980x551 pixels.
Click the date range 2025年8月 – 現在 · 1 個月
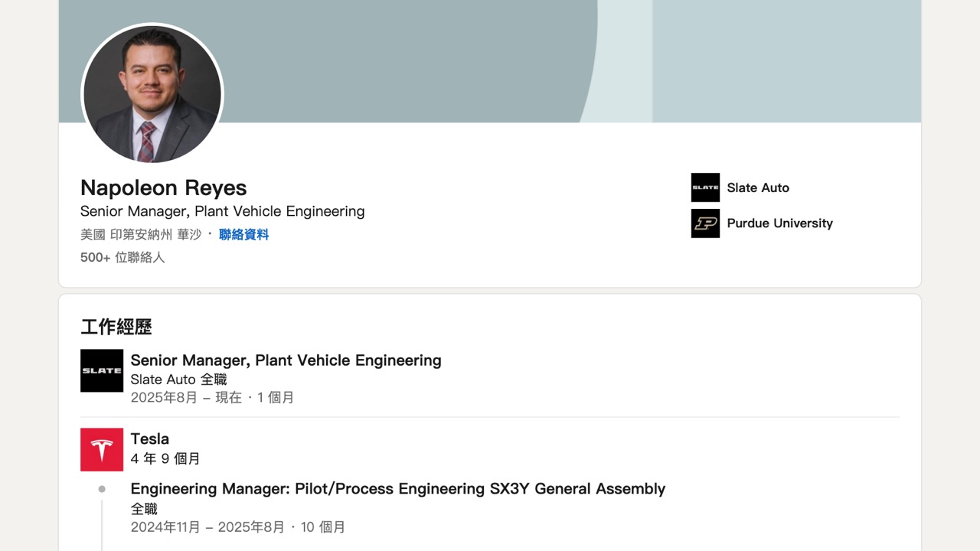click(x=212, y=397)
